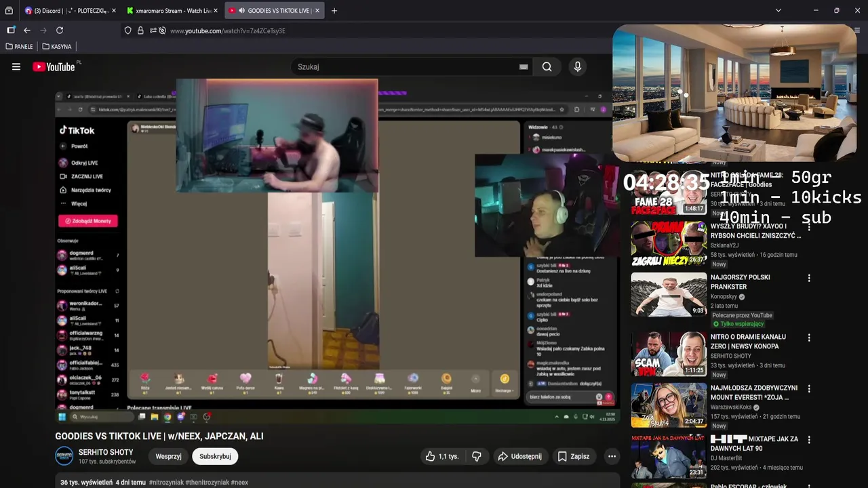Open SzklanaY2J channel name
Viewport: 868px width, 488px height.
(x=726, y=245)
